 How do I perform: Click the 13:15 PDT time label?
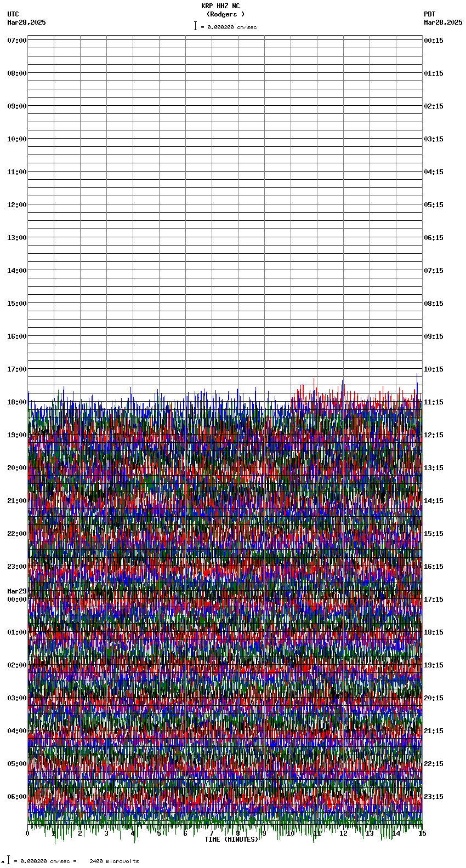tap(434, 468)
